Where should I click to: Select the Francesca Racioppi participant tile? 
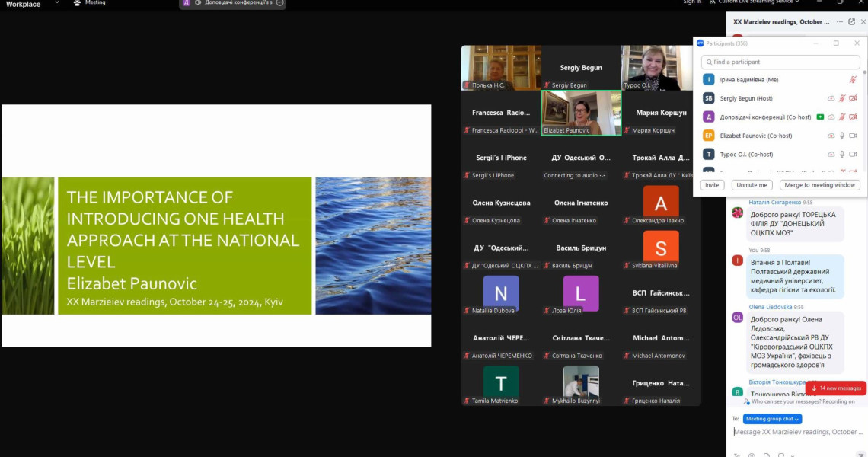tap(501, 113)
